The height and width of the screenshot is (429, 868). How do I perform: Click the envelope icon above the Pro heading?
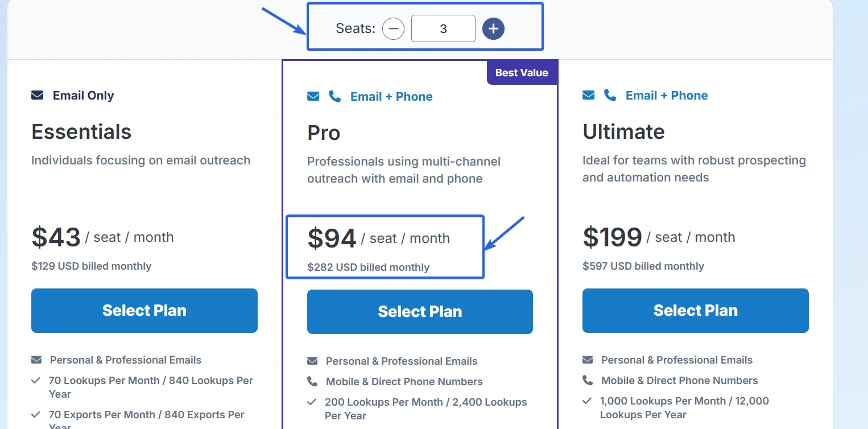[x=313, y=96]
